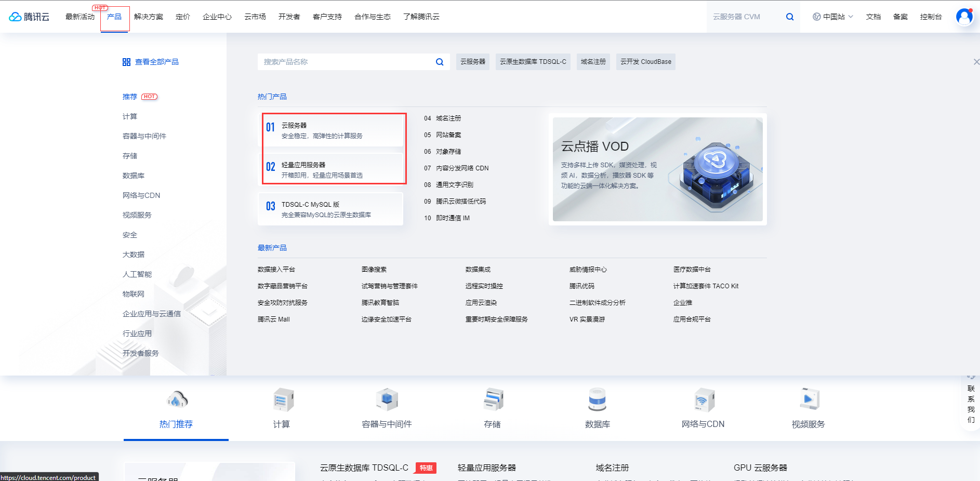Open 08 通用文字识别 product

click(x=449, y=185)
